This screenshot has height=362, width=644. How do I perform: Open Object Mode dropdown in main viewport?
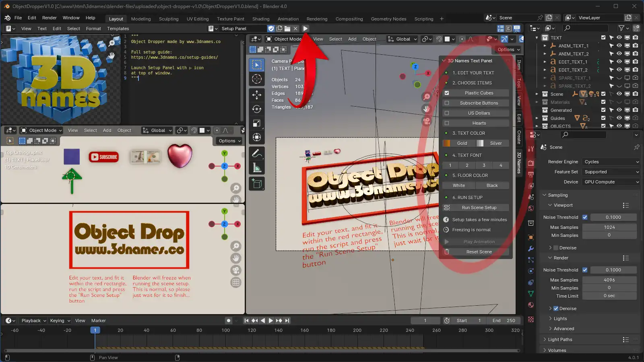coord(284,39)
